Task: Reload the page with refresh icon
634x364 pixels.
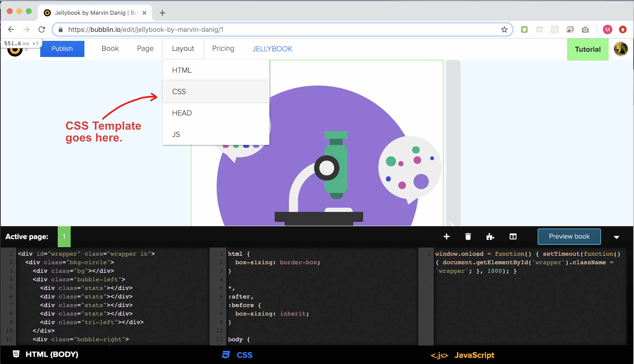Action: coord(42,29)
